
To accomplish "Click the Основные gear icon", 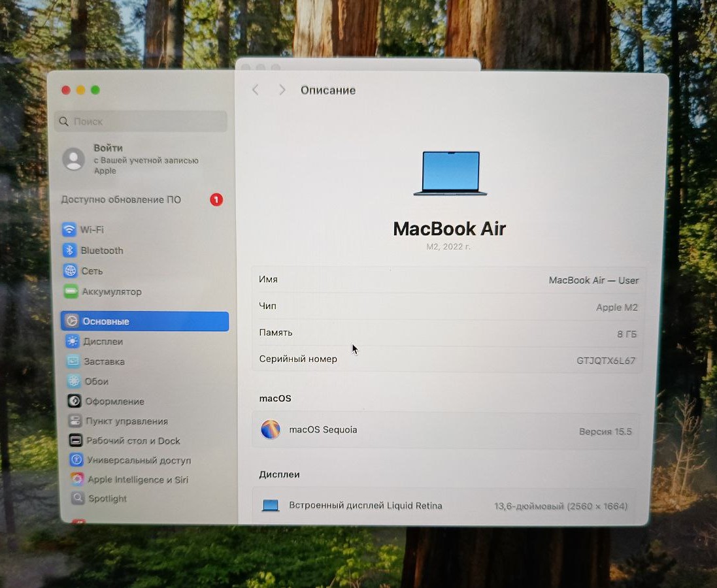I will (x=72, y=321).
